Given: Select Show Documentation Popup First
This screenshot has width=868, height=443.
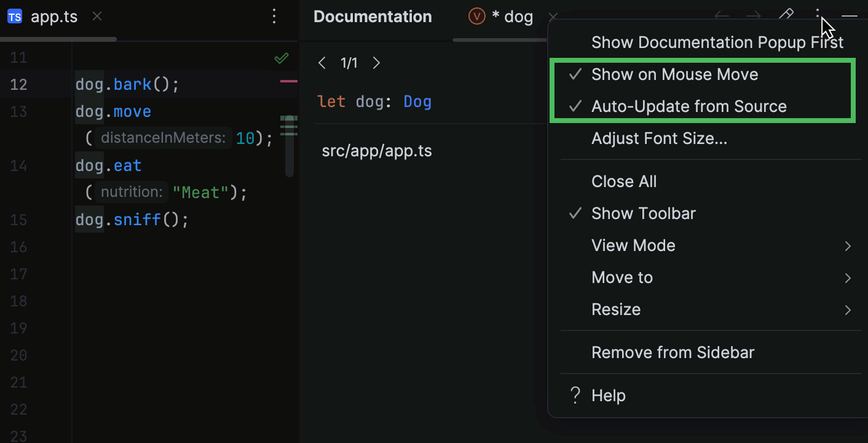Looking at the screenshot, I should click(717, 42).
